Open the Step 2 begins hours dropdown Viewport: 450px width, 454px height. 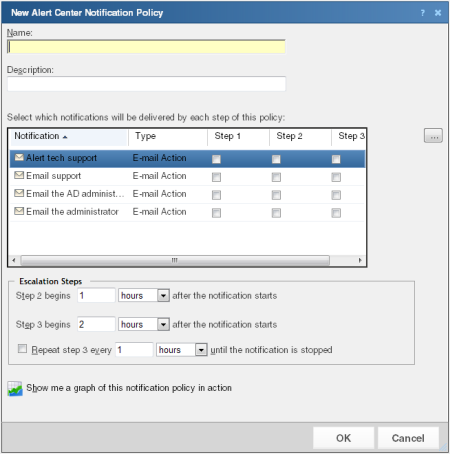click(163, 296)
